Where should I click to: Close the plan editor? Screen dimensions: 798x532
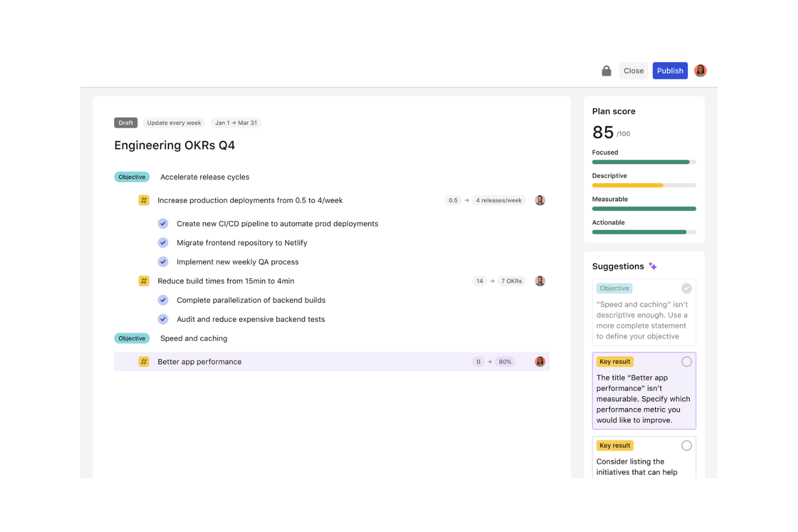(634, 71)
